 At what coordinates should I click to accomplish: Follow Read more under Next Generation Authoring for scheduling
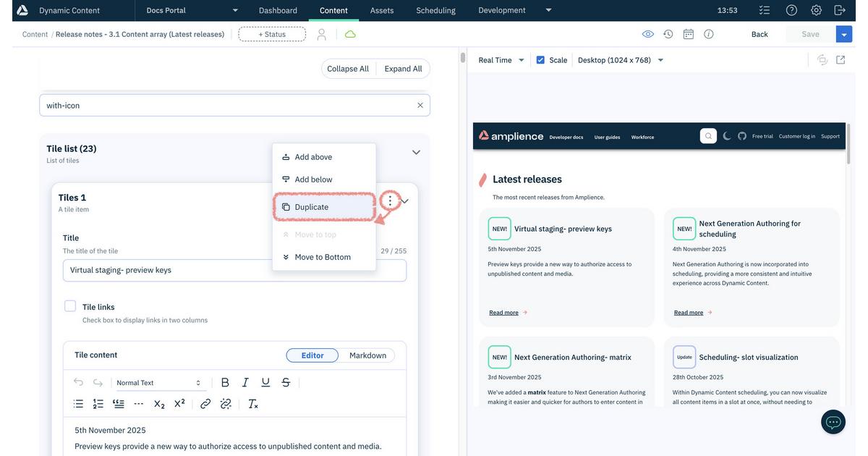coord(689,313)
